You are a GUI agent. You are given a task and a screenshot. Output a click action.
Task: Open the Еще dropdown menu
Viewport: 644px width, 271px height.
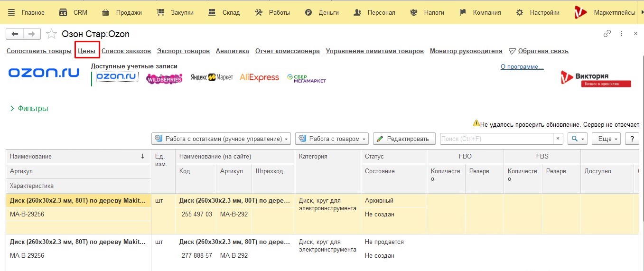click(x=607, y=139)
